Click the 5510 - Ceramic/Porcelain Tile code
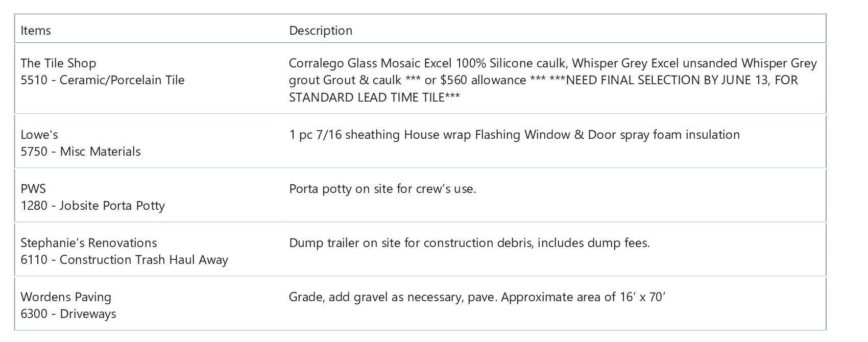The image size is (868, 342). (103, 80)
